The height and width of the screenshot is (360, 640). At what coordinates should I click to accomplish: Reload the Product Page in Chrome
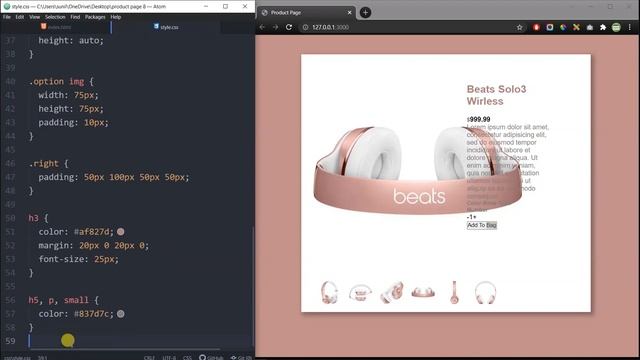point(289,27)
